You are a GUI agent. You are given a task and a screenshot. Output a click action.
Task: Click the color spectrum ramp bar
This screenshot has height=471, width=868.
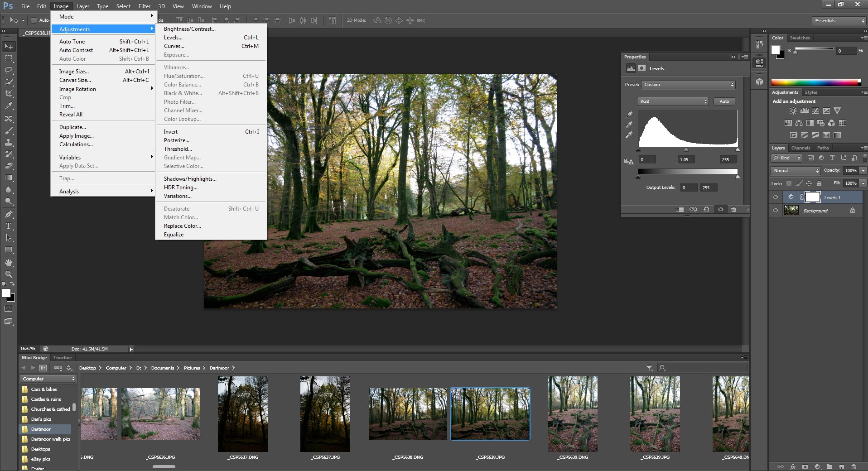[x=815, y=82]
